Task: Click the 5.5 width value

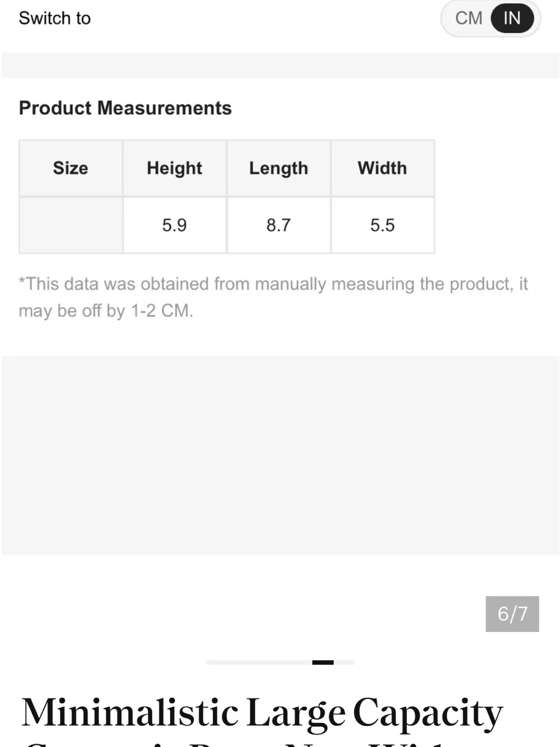Action: 382,225
